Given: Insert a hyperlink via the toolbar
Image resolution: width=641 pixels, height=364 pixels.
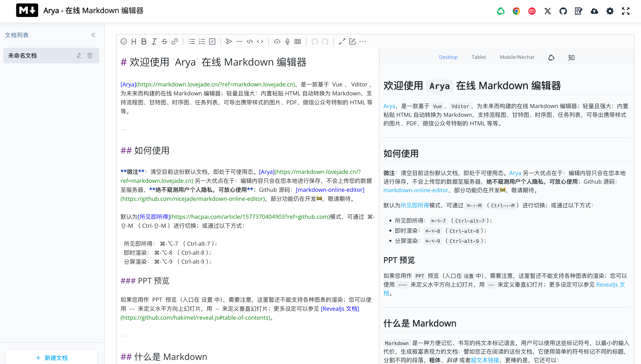Looking at the screenshot, I should [174, 41].
